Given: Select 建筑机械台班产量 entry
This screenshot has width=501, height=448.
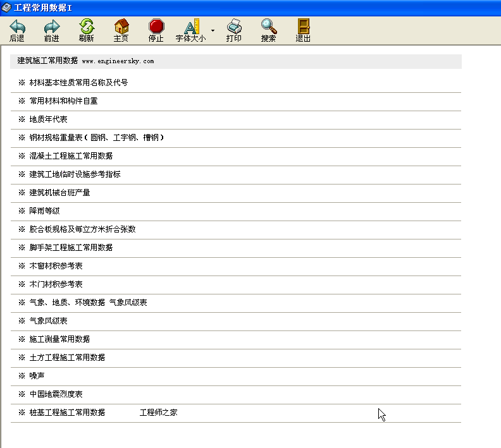Looking at the screenshot, I should [59, 193].
